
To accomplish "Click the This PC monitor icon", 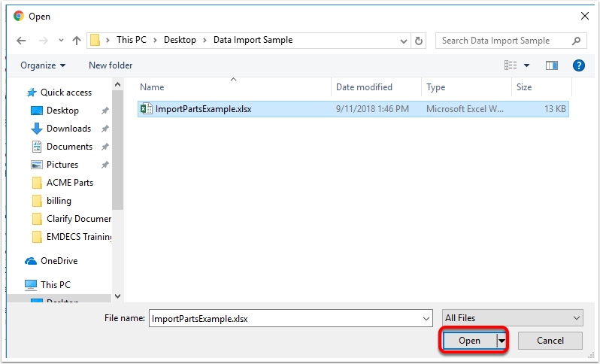I will (31, 285).
